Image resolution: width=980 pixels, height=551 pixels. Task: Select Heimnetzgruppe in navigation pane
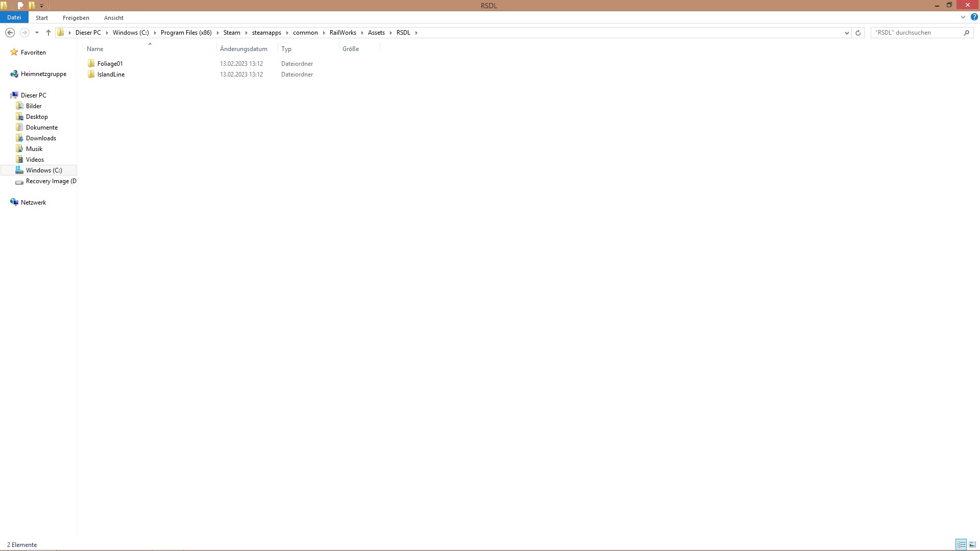point(43,74)
